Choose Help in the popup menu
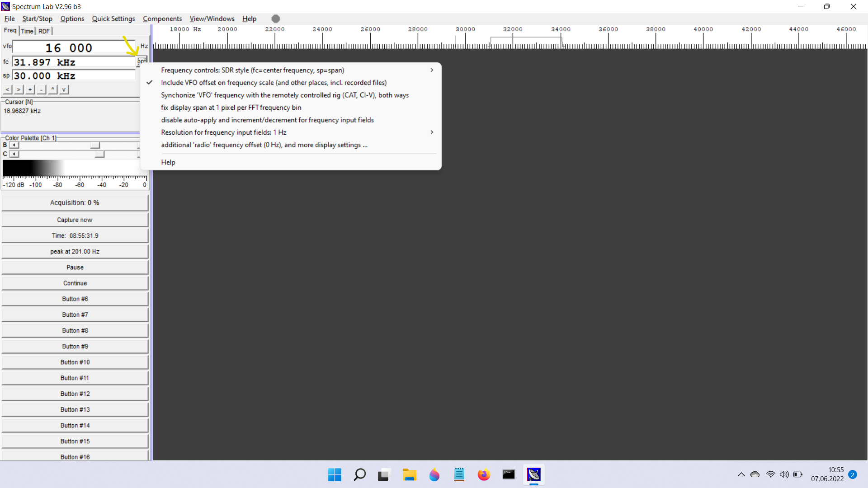Viewport: 868px width, 488px height. click(291, 162)
